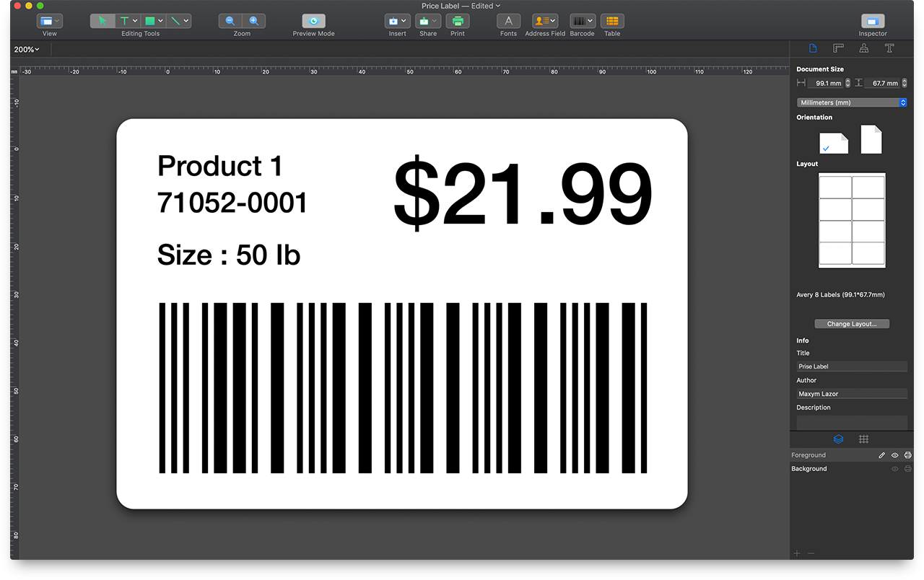Show the Background layer
Viewport: 924px width, 580px height.
click(894, 468)
